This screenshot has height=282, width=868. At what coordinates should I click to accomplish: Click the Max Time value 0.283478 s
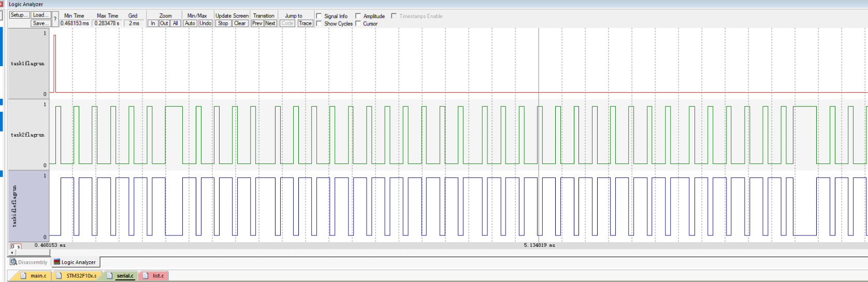point(107,23)
